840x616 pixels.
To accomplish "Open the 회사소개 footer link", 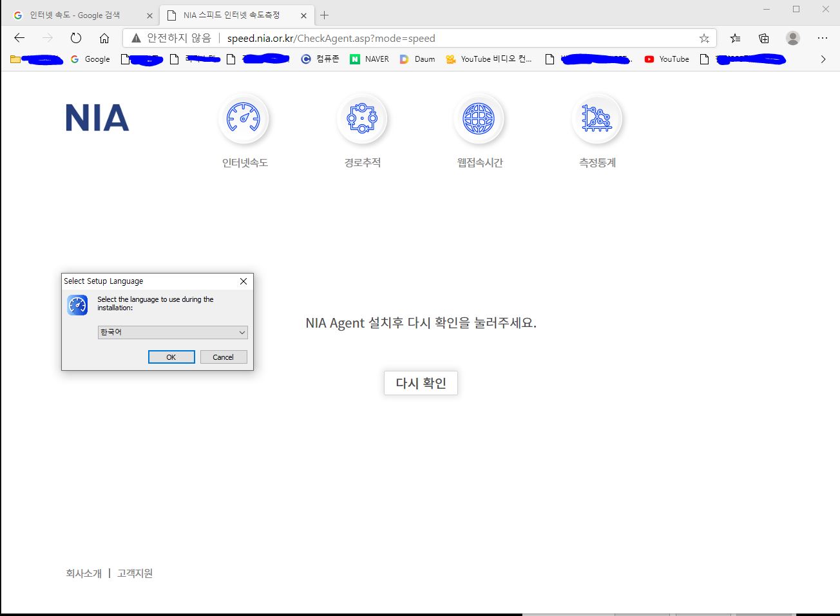I will (x=84, y=574).
